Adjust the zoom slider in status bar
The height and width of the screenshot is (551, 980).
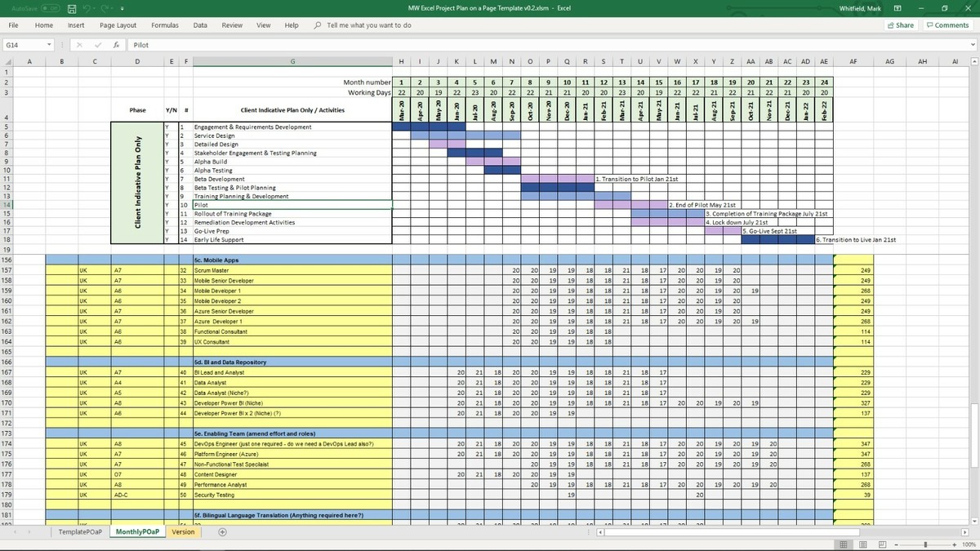coord(924,544)
